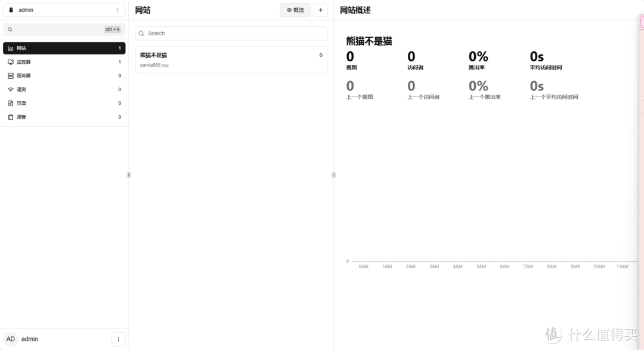This screenshot has height=350, width=644.
Task: Click the sidebar panel resize handle
Action: click(x=129, y=175)
